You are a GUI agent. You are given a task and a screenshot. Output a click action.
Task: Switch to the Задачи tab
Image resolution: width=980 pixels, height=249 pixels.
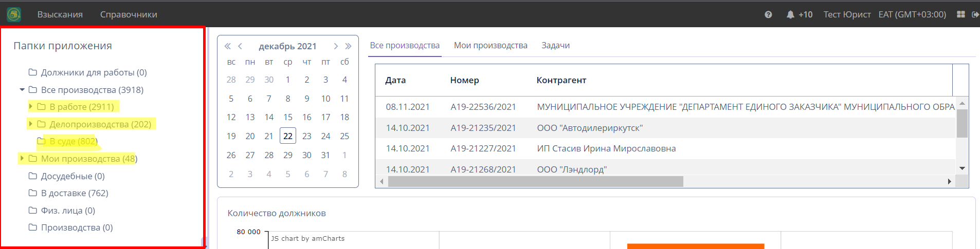coord(555,45)
